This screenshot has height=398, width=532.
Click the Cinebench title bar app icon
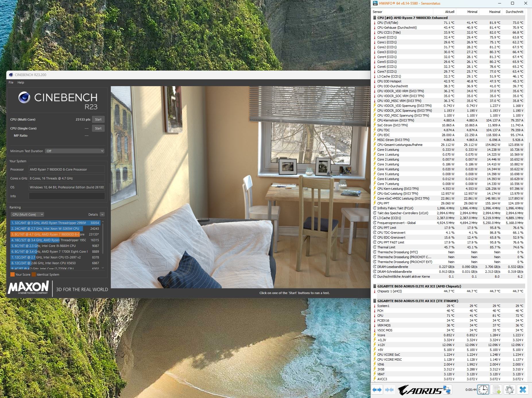(11, 75)
